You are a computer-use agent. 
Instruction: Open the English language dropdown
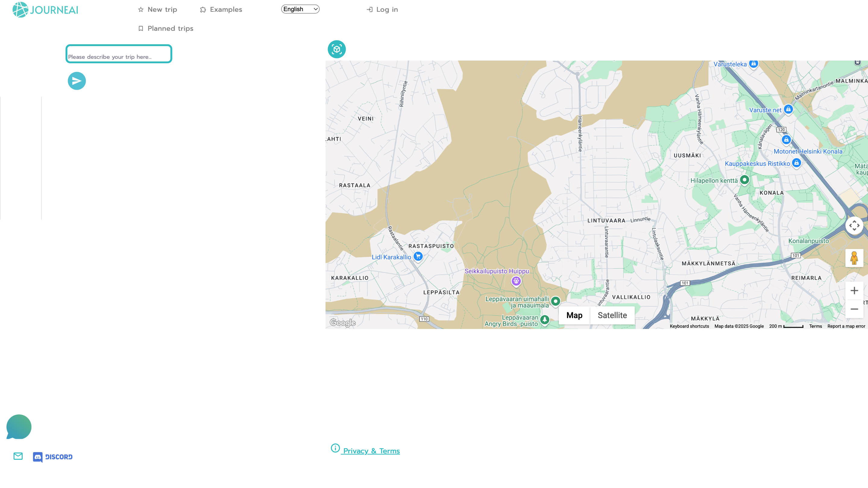coord(300,9)
